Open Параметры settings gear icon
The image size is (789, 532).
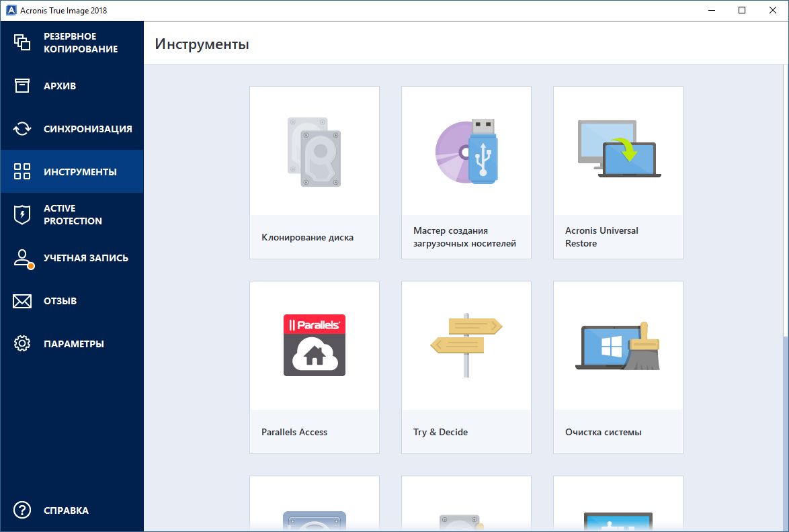pos(22,344)
